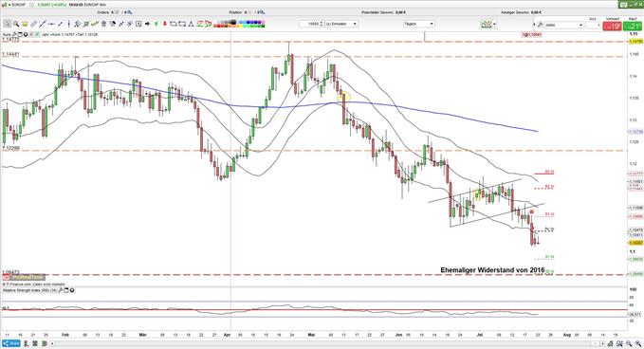
Task: Open Kurs price settings wrench icon
Action: click(x=14, y=34)
